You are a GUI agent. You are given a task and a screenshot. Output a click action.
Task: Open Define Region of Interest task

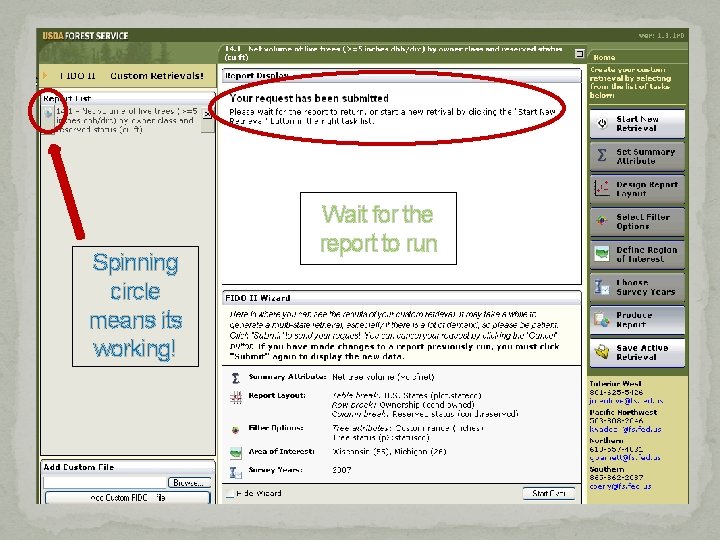pos(637,254)
